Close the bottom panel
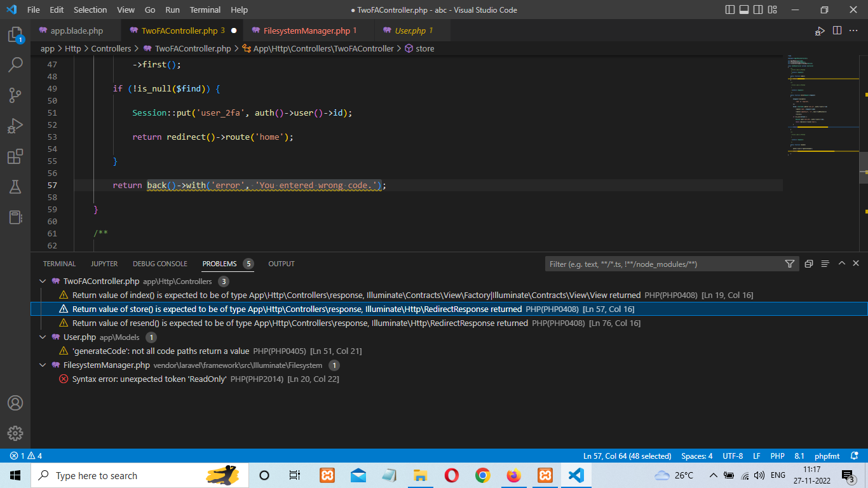The image size is (868, 488). pos(856,264)
